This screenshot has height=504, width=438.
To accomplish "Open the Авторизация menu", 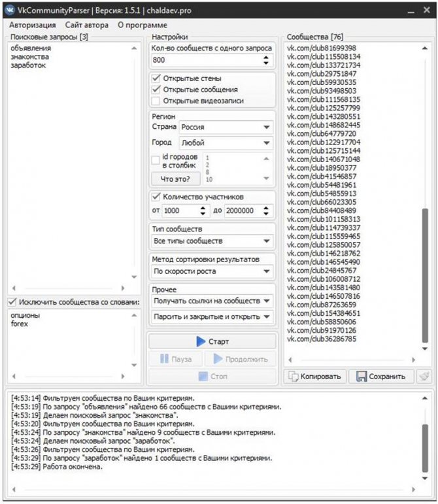I will point(32,25).
